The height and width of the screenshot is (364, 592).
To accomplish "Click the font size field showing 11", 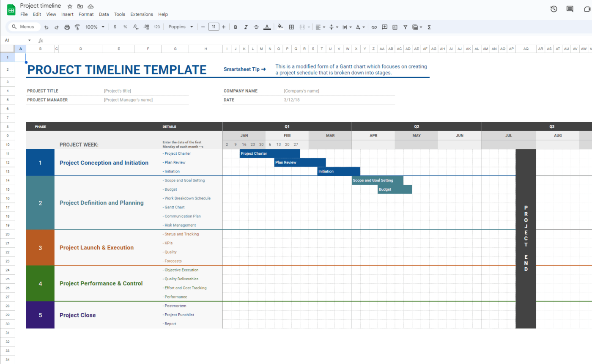I will click(x=214, y=27).
